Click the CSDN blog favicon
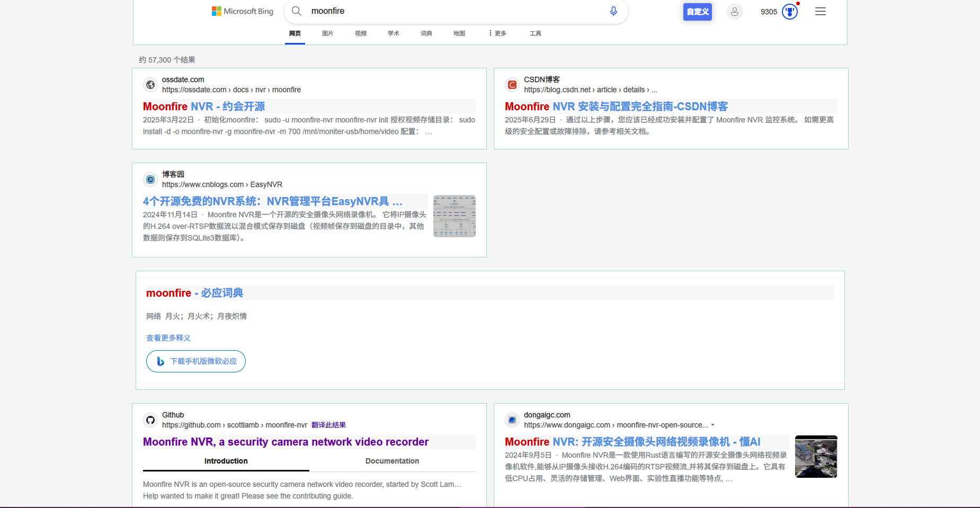 [512, 85]
